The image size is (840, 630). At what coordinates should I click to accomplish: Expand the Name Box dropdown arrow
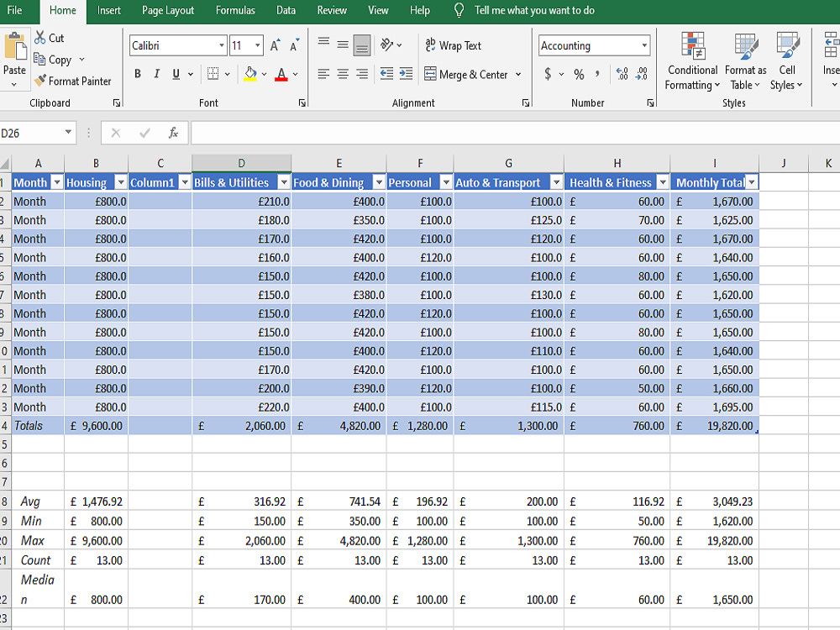click(69, 133)
